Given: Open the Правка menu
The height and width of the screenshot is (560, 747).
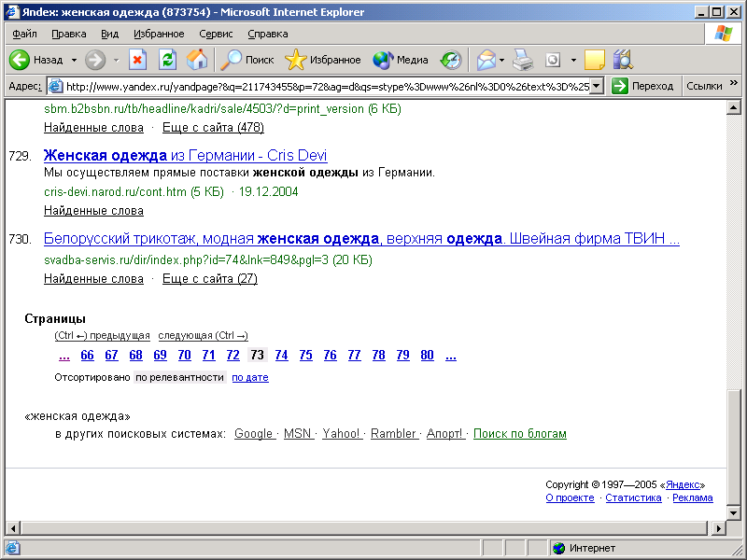Looking at the screenshot, I should (x=68, y=34).
